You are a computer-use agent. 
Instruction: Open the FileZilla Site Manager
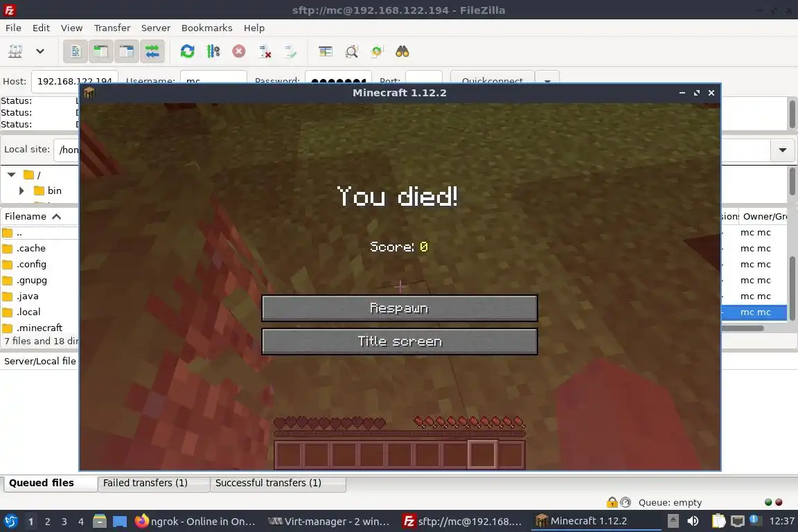(x=15, y=51)
